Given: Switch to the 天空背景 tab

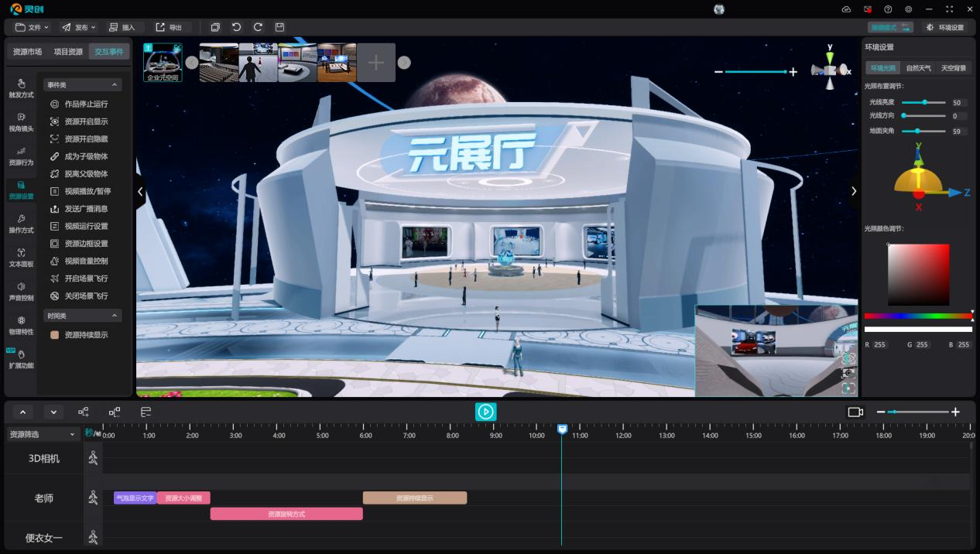Looking at the screenshot, I should (954, 68).
